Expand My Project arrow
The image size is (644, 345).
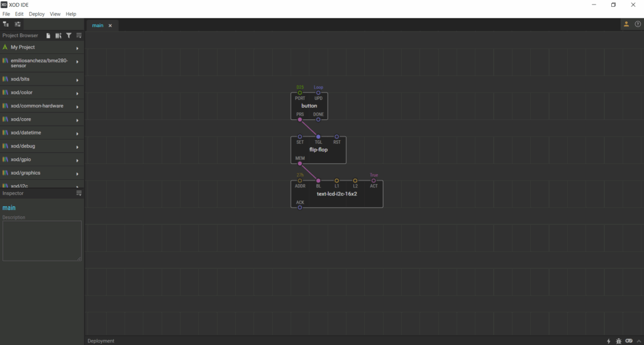[77, 48]
